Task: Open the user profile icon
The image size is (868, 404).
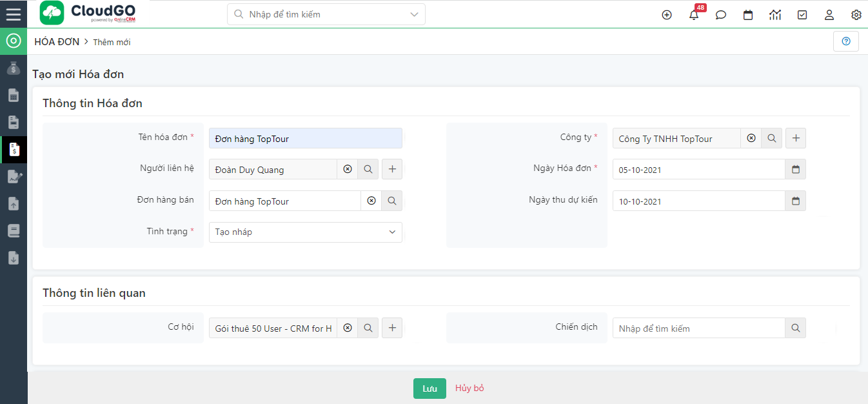Action: pyautogui.click(x=829, y=15)
